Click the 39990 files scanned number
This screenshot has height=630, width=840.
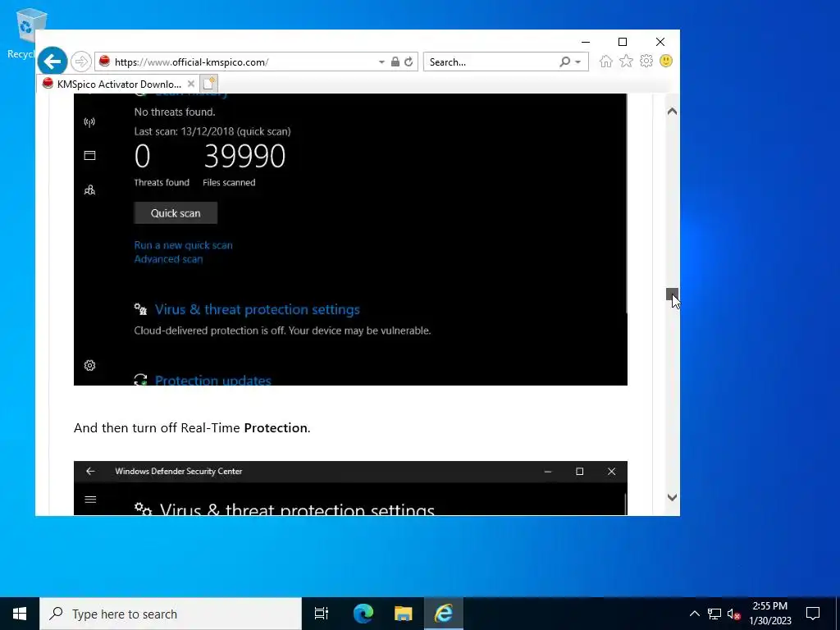coord(244,156)
